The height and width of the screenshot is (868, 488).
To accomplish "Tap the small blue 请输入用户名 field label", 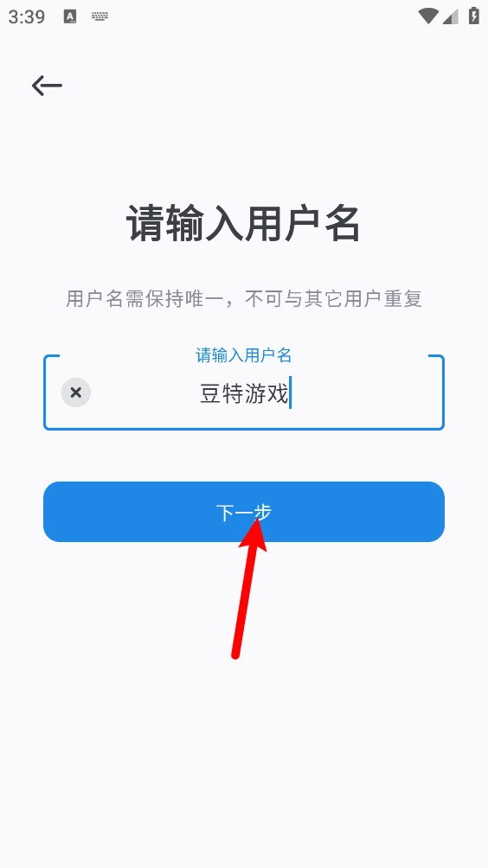I will [244, 355].
